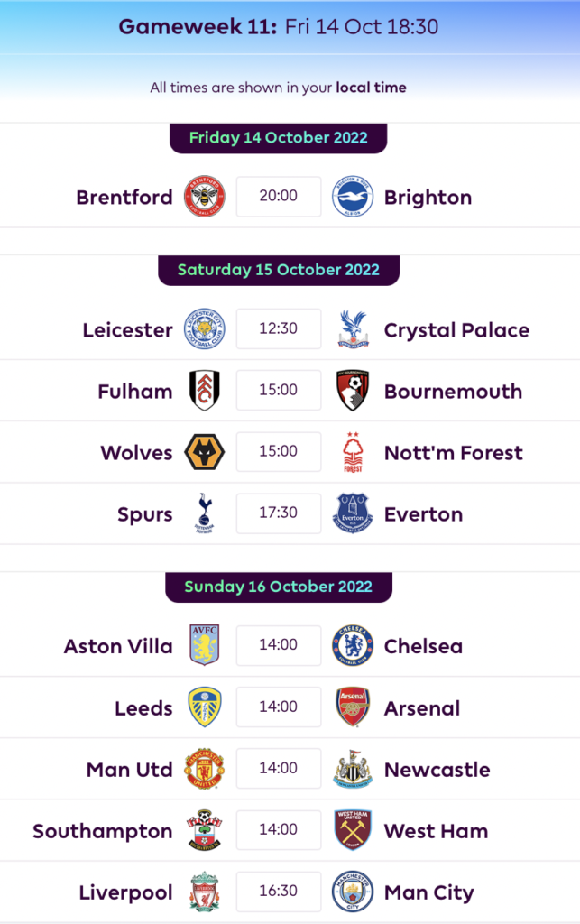Screen dimensions: 580x924
Task: Click the Spurs cockerel crest
Action: pyautogui.click(x=205, y=513)
